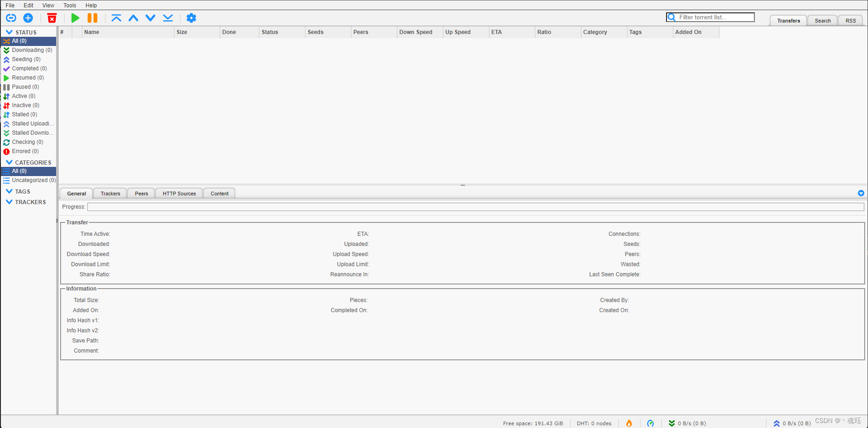
Task: Toggle alternative speed limits with the flame icon
Action: pos(629,423)
